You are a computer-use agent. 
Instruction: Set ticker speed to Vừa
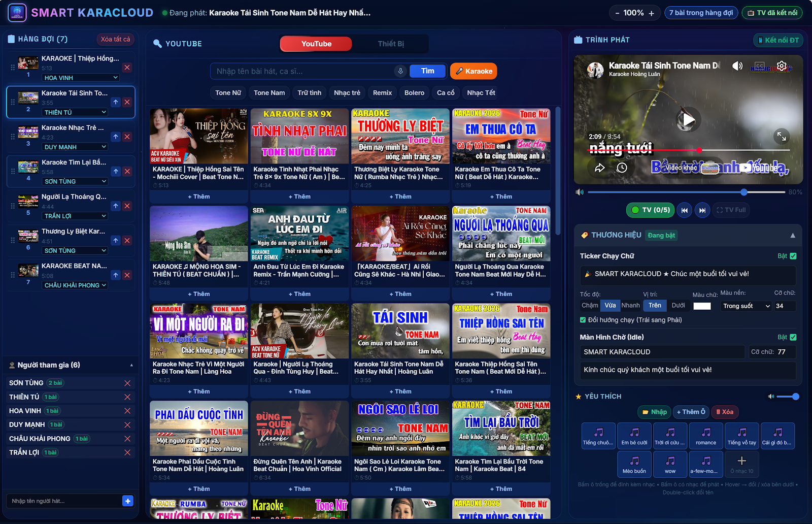pyautogui.click(x=610, y=306)
